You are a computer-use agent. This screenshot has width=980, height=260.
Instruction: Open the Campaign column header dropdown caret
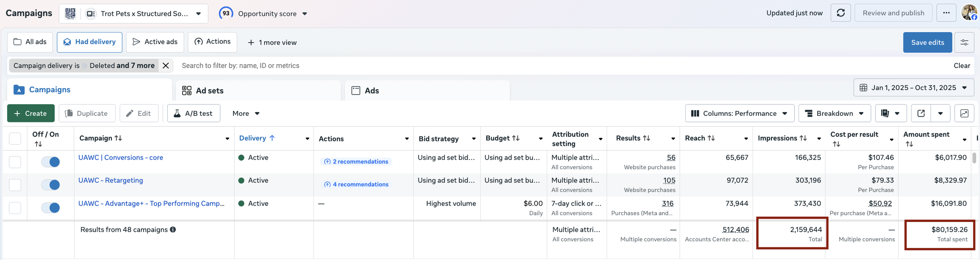coord(227,138)
